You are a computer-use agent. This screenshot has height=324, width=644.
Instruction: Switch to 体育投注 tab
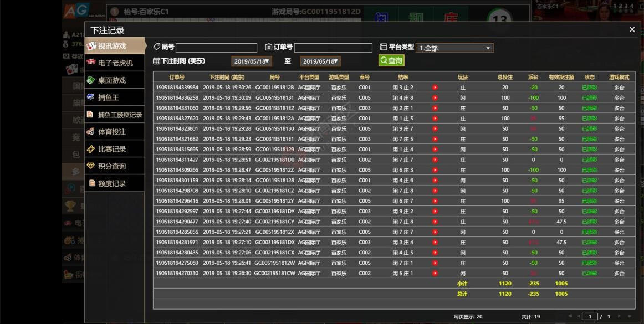pyautogui.click(x=115, y=132)
